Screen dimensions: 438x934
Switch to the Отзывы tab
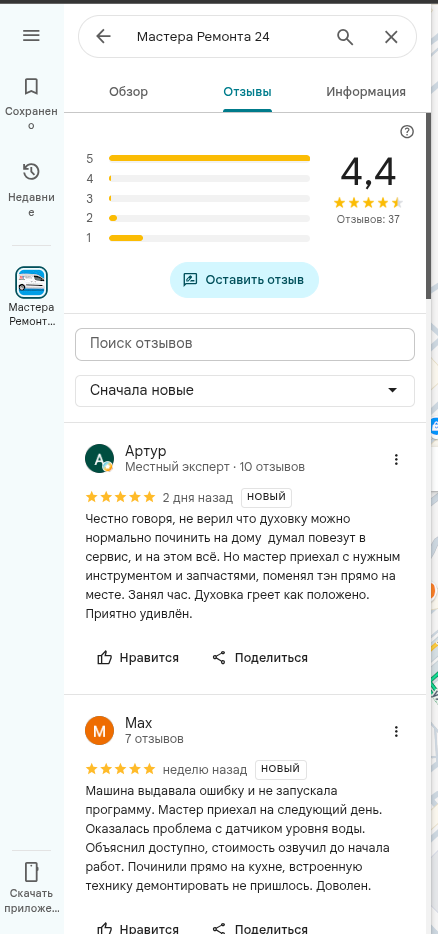(247, 92)
